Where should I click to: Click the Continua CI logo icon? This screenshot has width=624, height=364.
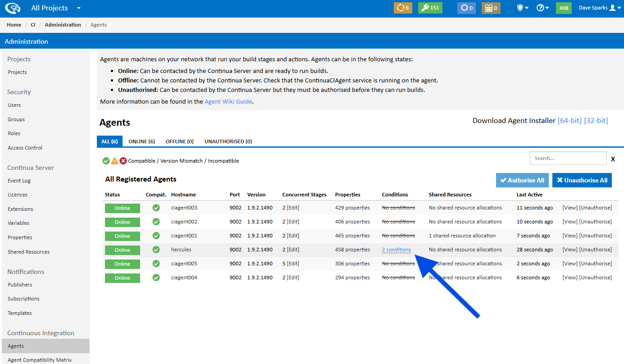tap(12, 8)
